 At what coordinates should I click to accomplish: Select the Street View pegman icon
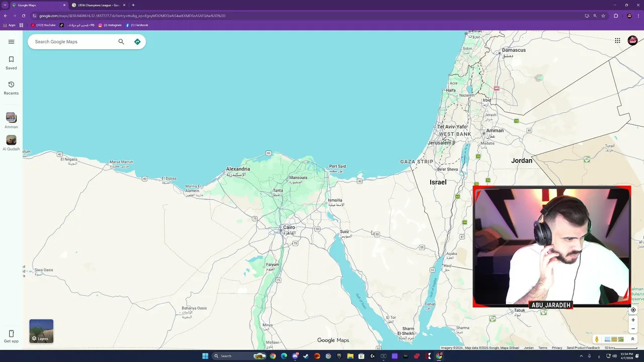(x=597, y=339)
